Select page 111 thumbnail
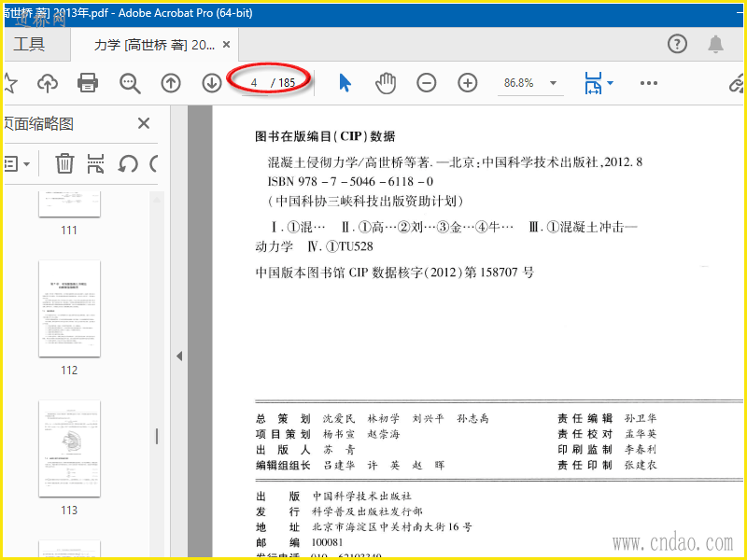This screenshot has height=560, width=747. 69,204
